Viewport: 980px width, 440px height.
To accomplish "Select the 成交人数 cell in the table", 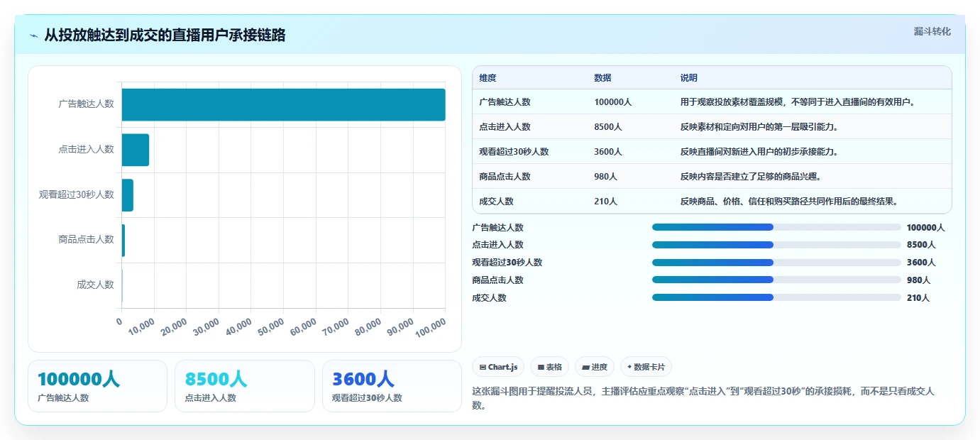I will coord(496,202).
